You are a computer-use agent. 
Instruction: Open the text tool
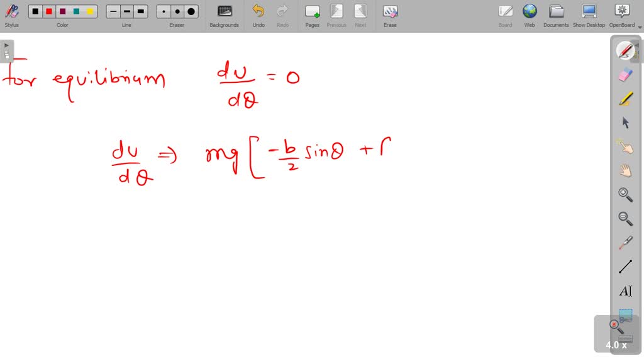click(x=625, y=290)
